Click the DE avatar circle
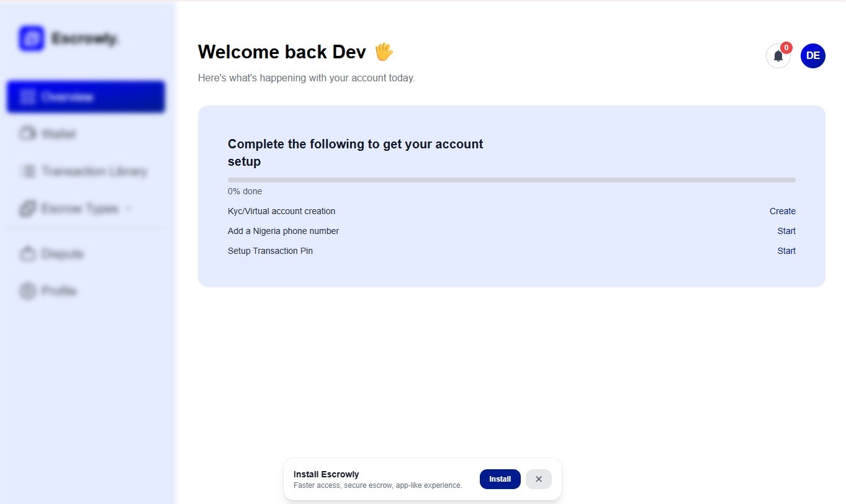This screenshot has width=846, height=504. (x=812, y=55)
